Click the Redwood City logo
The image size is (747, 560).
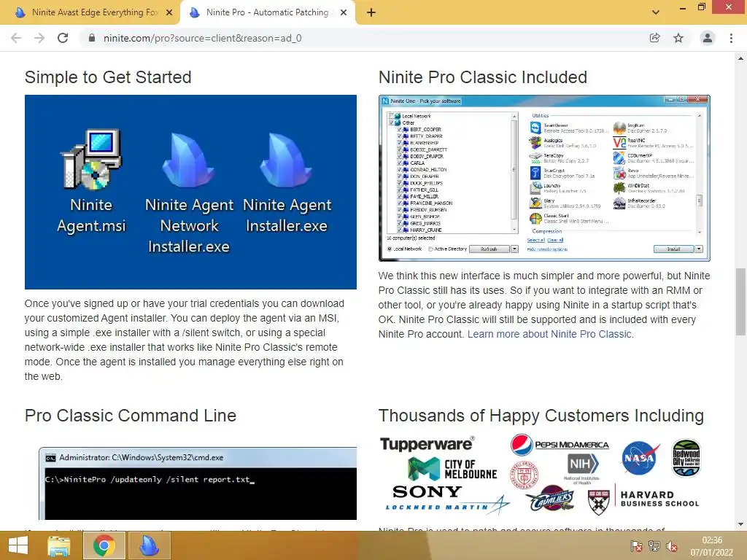pos(686,458)
